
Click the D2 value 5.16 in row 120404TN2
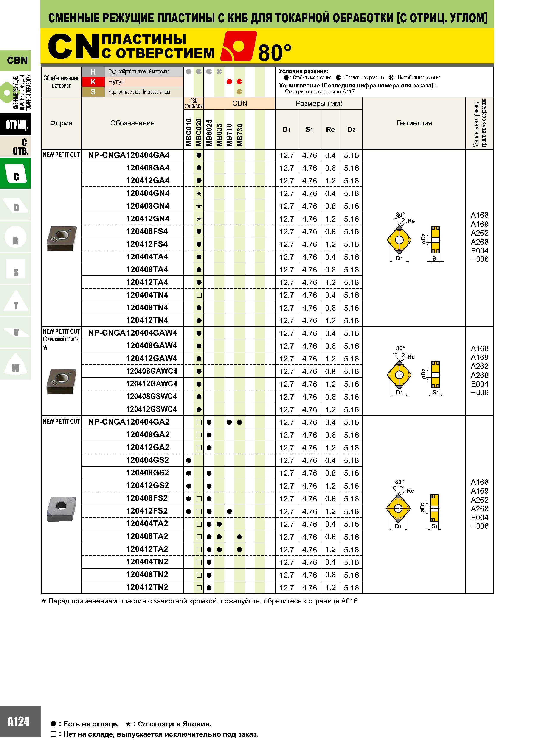[x=351, y=562]
